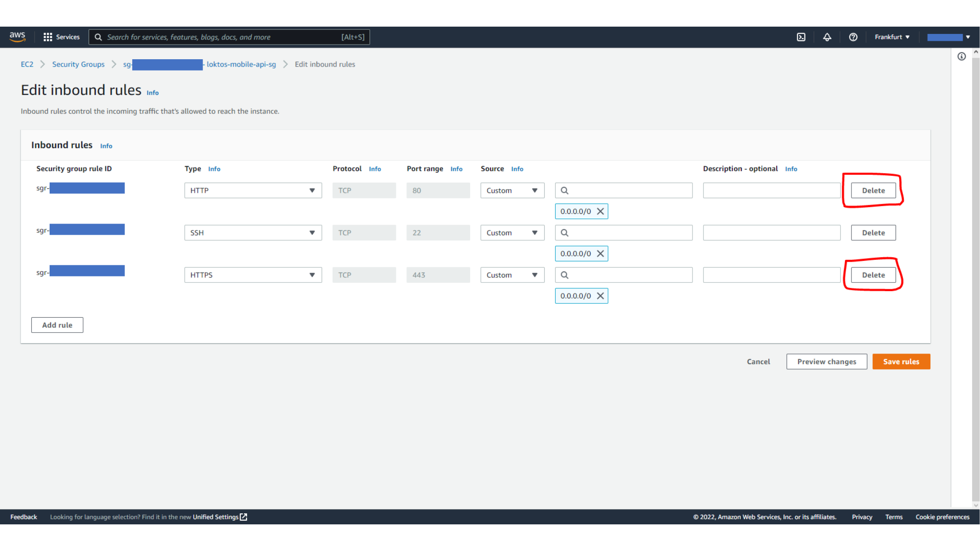
Task: Click the source search field for SSH rule
Action: pos(624,233)
